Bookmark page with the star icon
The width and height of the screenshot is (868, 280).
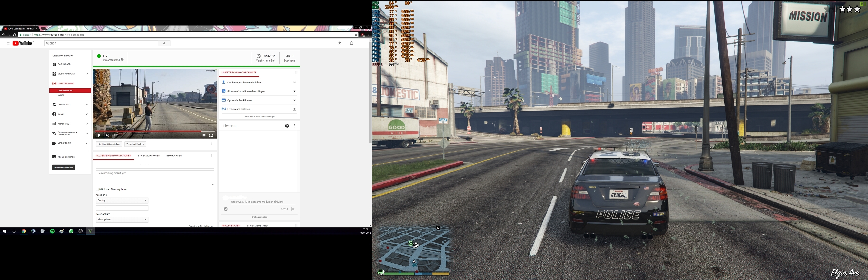356,35
